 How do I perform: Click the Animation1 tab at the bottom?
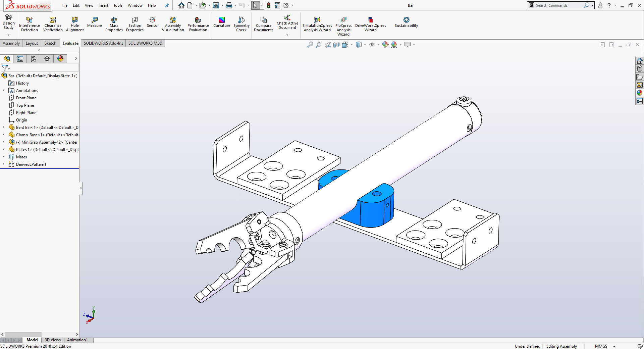point(77,340)
